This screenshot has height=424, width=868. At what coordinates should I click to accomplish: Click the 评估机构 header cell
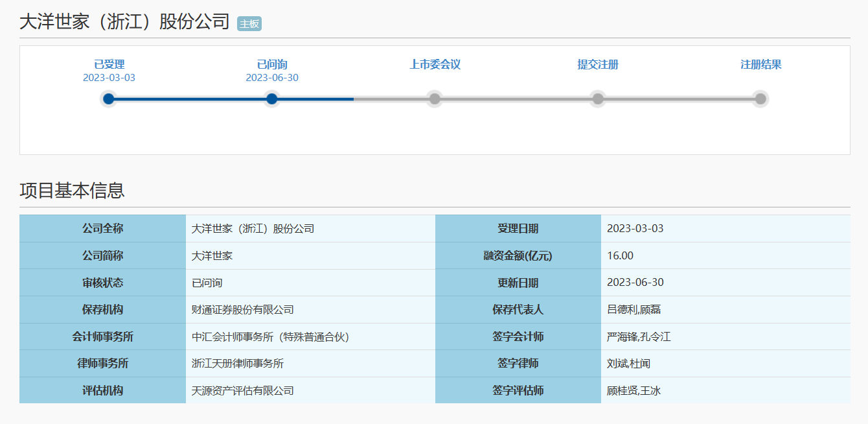click(102, 391)
